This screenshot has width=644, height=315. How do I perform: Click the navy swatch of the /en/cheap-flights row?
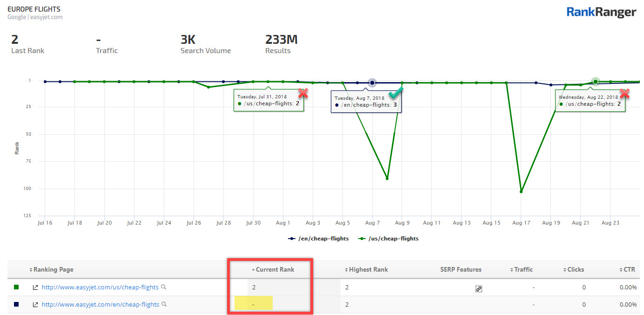click(x=17, y=304)
